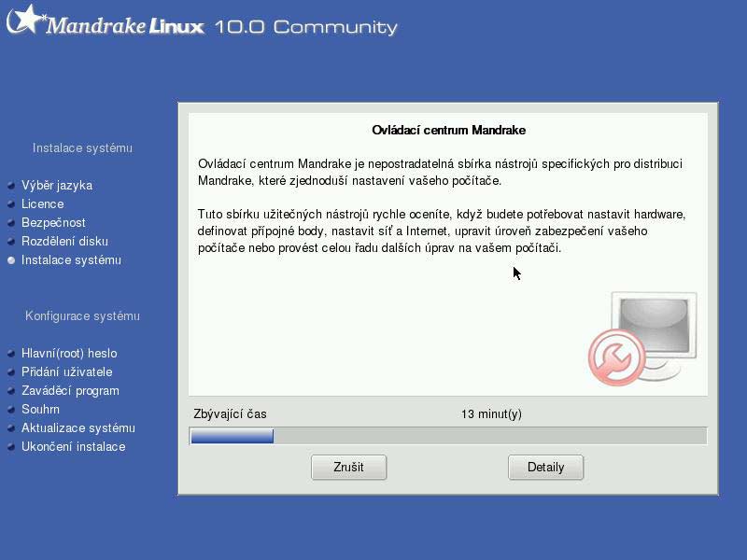Image resolution: width=747 pixels, height=560 pixels.
Task: Click the bullet beside Hlavní(root) heslo
Action: pos(11,354)
